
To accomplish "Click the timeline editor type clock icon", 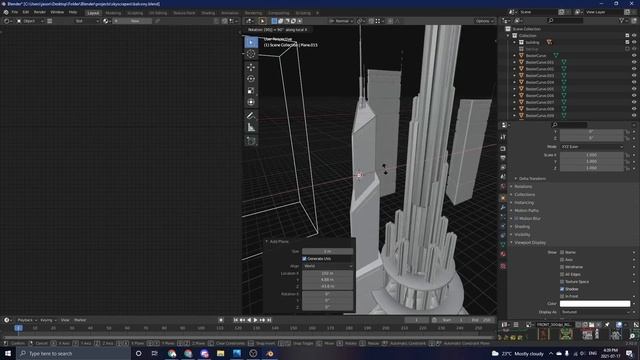I will tap(7, 320).
